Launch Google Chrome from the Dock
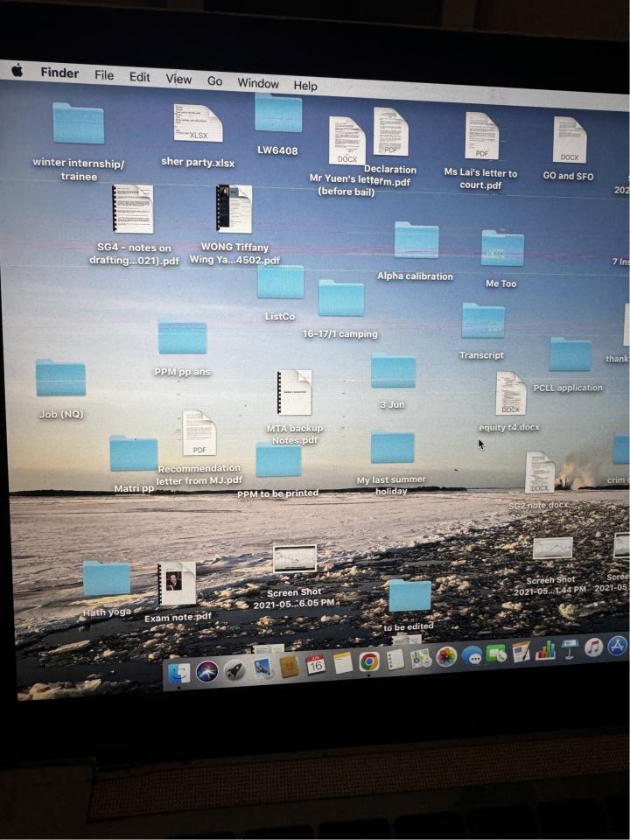The width and height of the screenshot is (630, 840). tap(369, 661)
